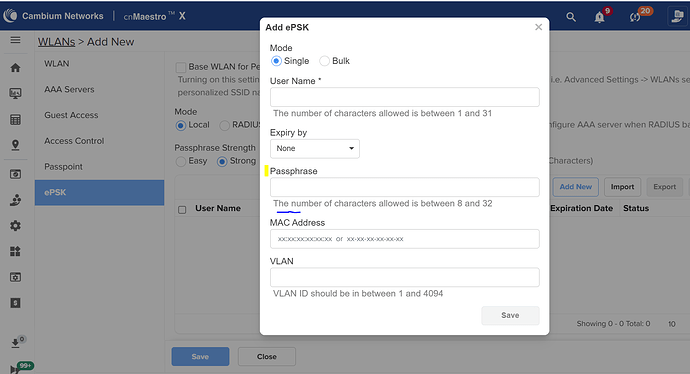Open the widgets apps sidebar icon
This screenshot has height=374, width=690.
tap(15, 252)
